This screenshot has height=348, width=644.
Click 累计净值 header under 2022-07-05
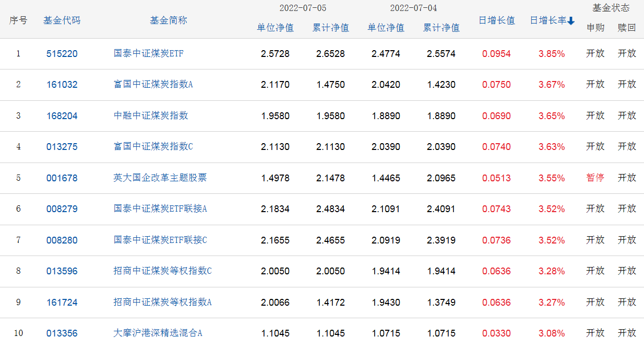[x=330, y=28]
